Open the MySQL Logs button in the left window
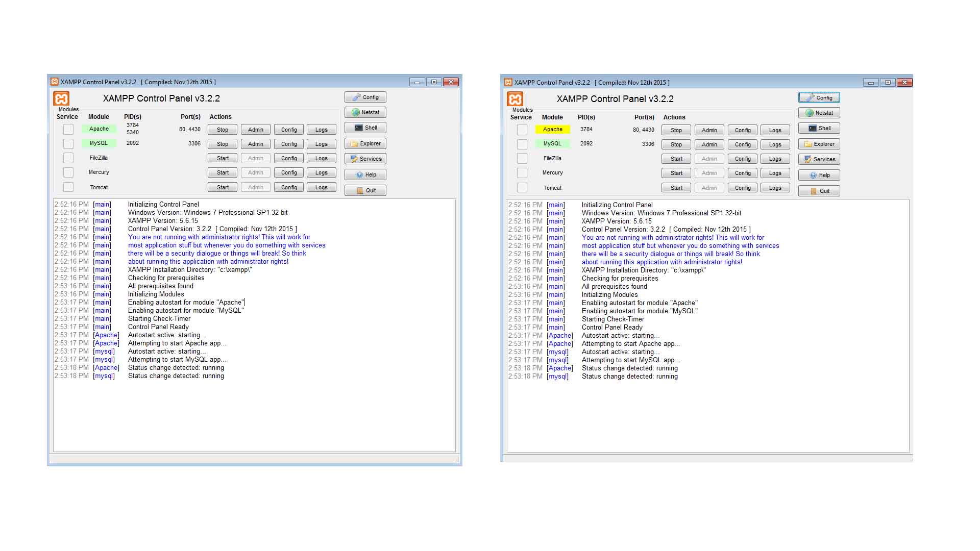The height and width of the screenshot is (551, 980). [x=322, y=144]
